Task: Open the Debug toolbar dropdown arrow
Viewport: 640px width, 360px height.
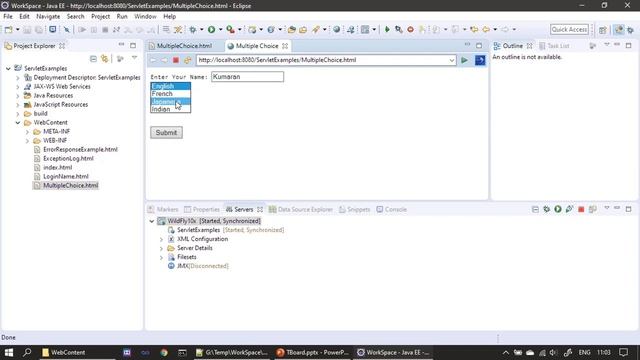Action: pyautogui.click(x=201, y=29)
